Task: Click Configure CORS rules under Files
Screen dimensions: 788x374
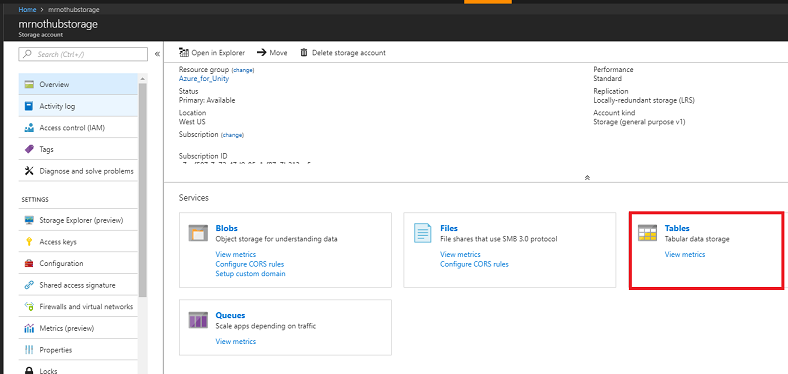Action: (474, 264)
